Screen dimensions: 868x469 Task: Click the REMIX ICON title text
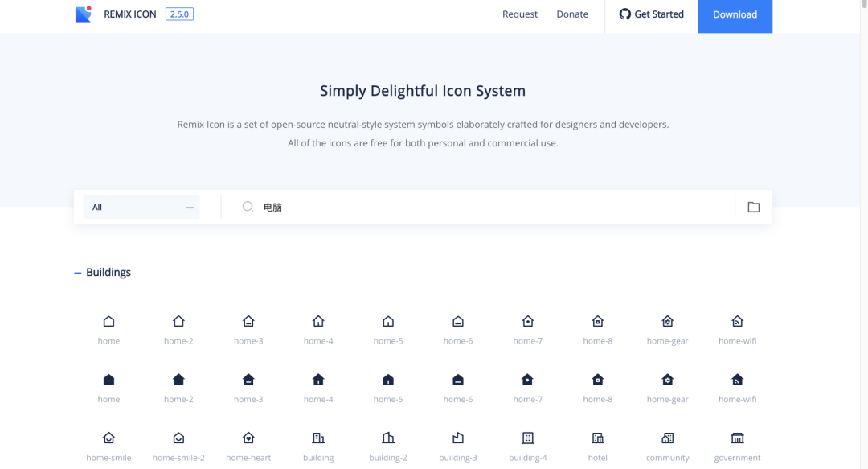[130, 14]
